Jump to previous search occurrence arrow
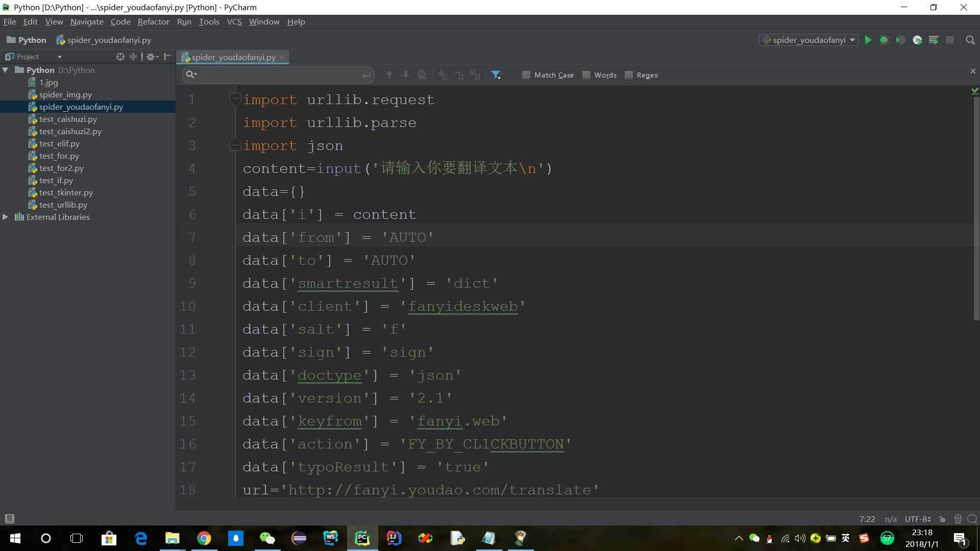 point(389,75)
